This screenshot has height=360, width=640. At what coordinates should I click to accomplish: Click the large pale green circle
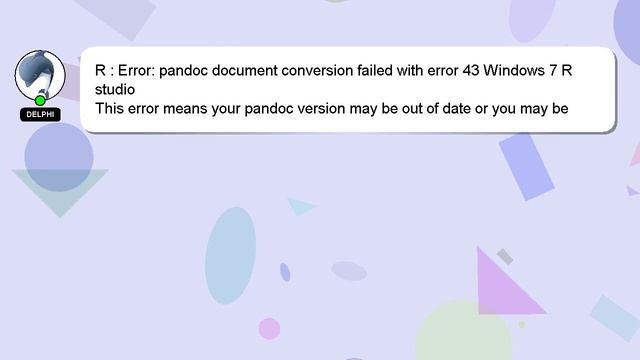coord(464,331)
